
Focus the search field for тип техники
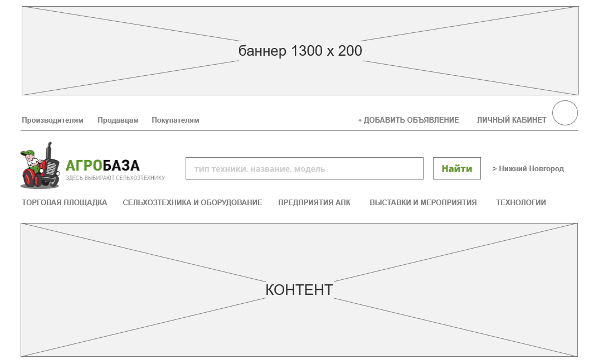click(304, 168)
